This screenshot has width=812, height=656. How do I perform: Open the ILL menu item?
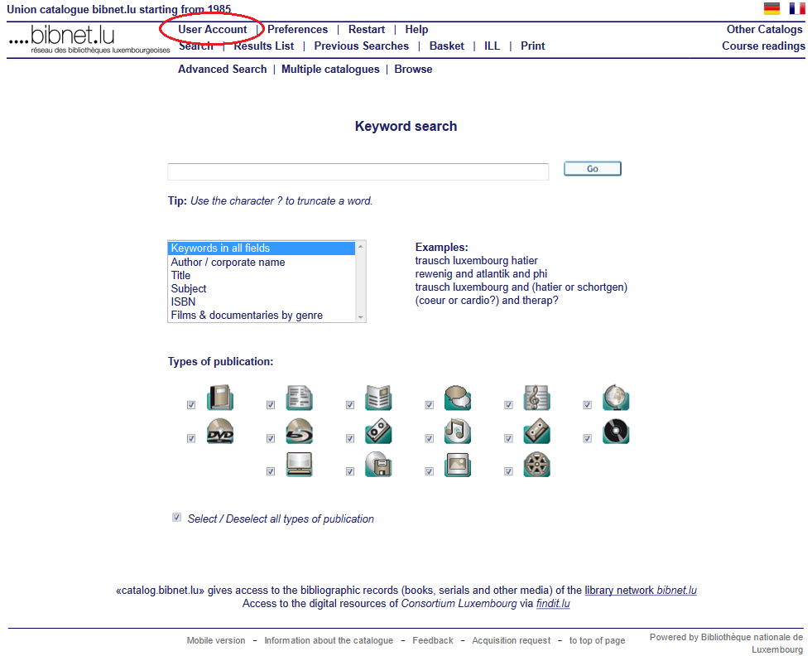point(492,46)
